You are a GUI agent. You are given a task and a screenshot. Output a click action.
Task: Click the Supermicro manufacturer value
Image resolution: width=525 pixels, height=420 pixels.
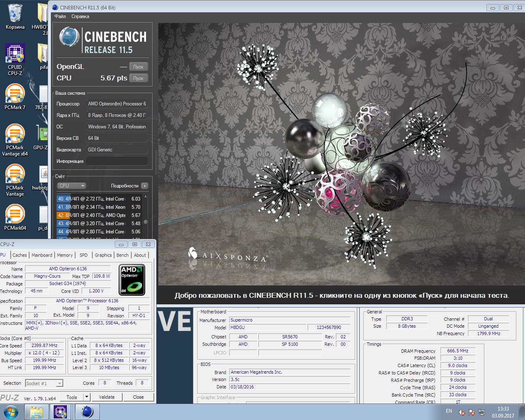pyautogui.click(x=290, y=320)
